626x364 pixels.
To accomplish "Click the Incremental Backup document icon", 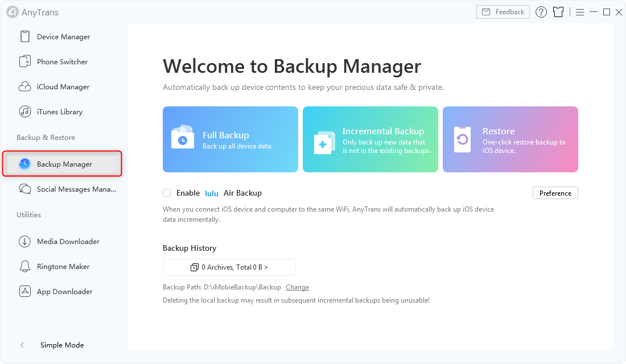I will 324,143.
